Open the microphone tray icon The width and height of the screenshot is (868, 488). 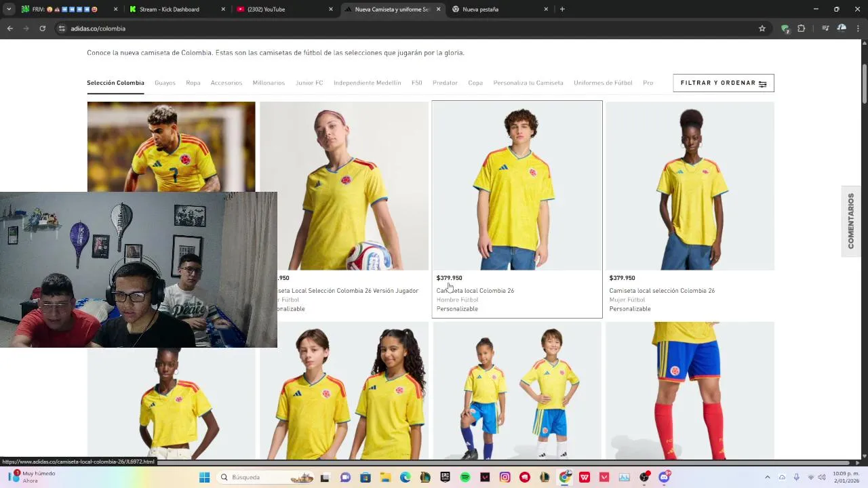coord(796,477)
